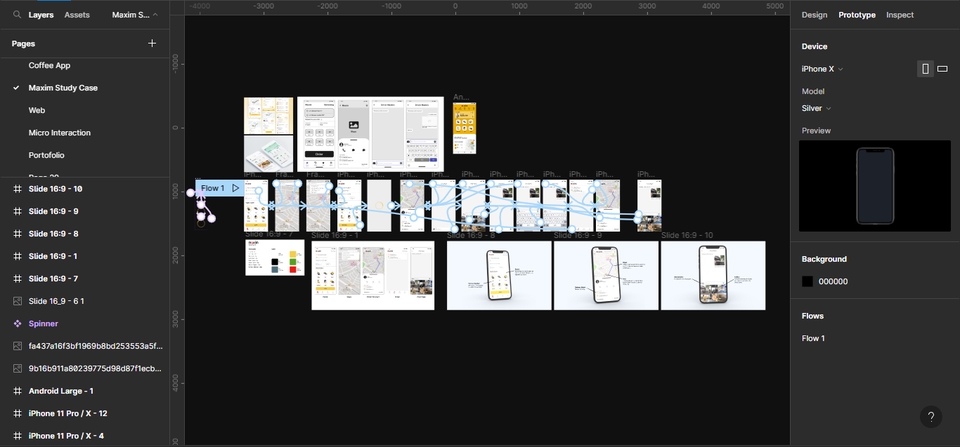
Task: Select the Coffee App page
Action: coord(50,66)
